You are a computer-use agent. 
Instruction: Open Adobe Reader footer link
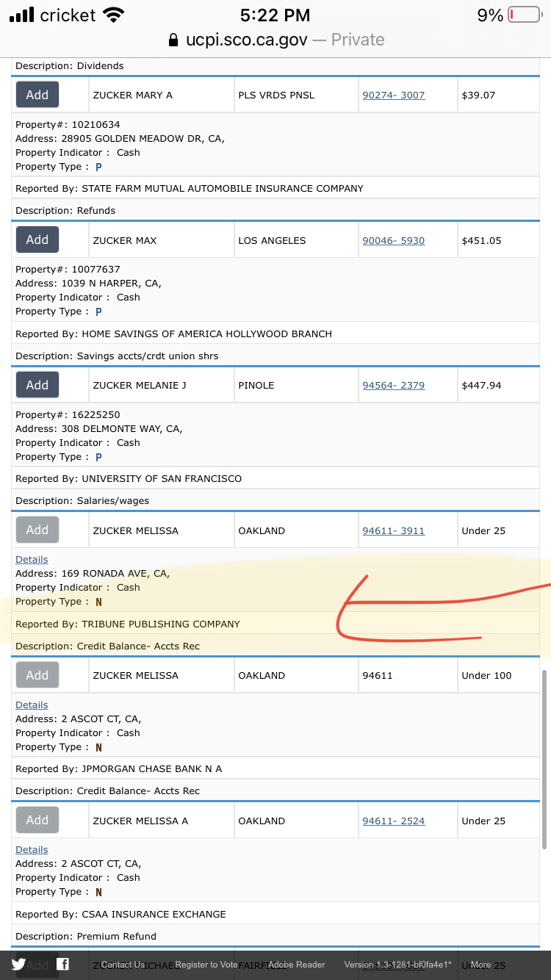coord(296,965)
